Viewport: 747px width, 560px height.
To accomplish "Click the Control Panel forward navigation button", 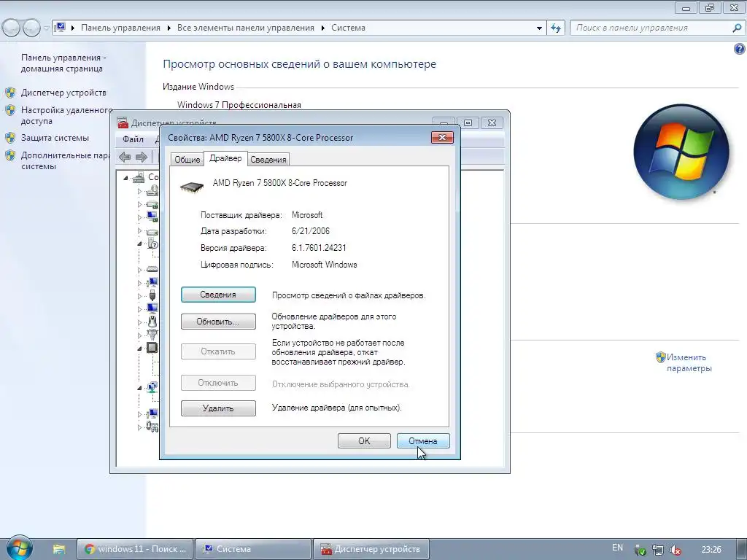I will click(31, 28).
